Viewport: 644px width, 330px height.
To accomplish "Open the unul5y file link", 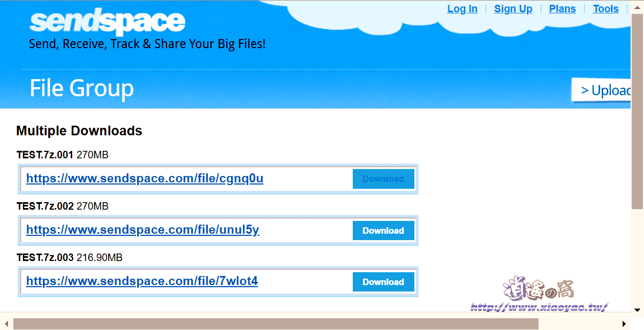I will click(x=142, y=230).
